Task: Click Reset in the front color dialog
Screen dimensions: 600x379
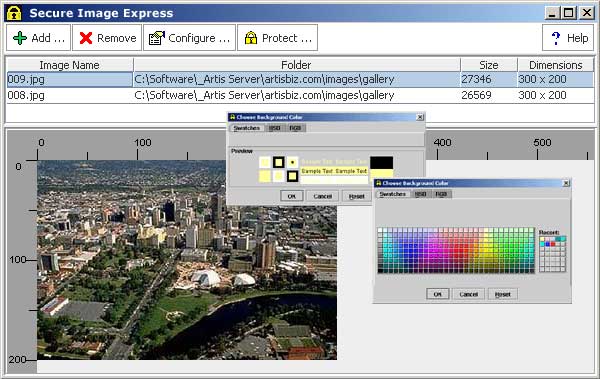Action: point(502,294)
